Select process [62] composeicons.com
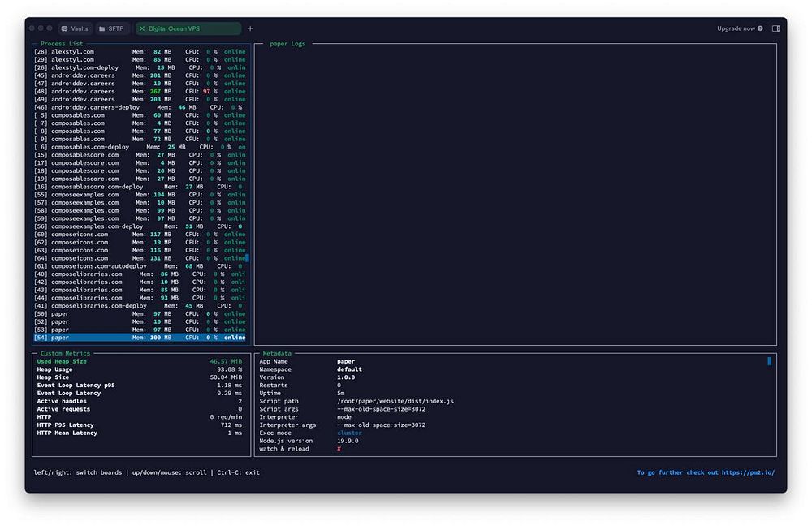The image size is (812, 526). pos(140,242)
